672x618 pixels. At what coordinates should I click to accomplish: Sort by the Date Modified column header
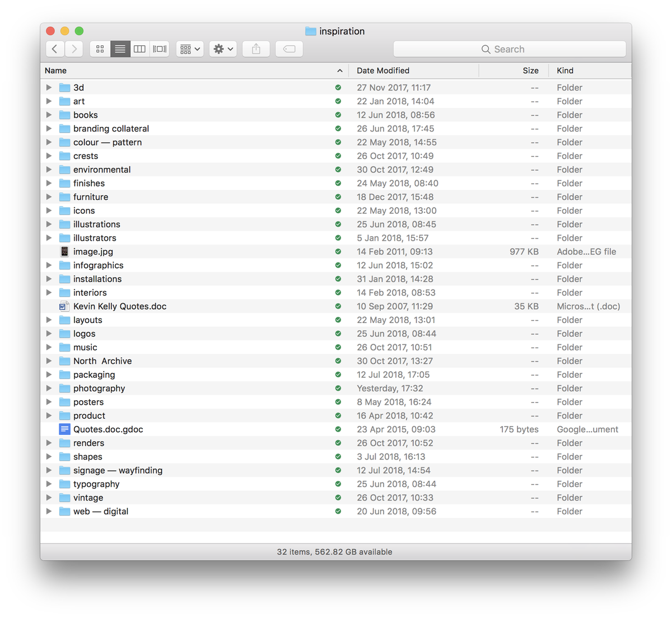(x=414, y=71)
